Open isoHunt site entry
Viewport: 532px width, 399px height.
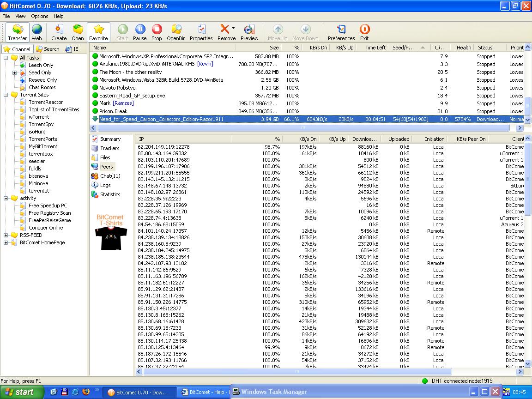point(37,132)
